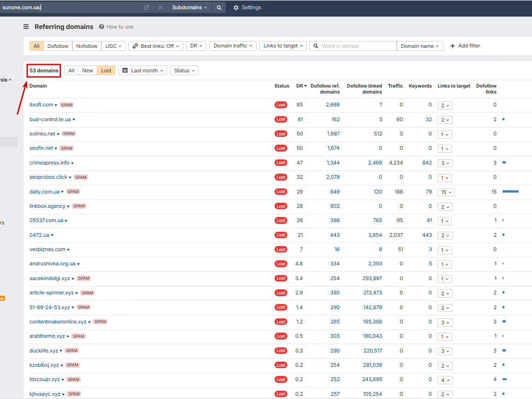Click the calendar icon in Last month
Viewport: 532px width, 399px height.
[125, 70]
